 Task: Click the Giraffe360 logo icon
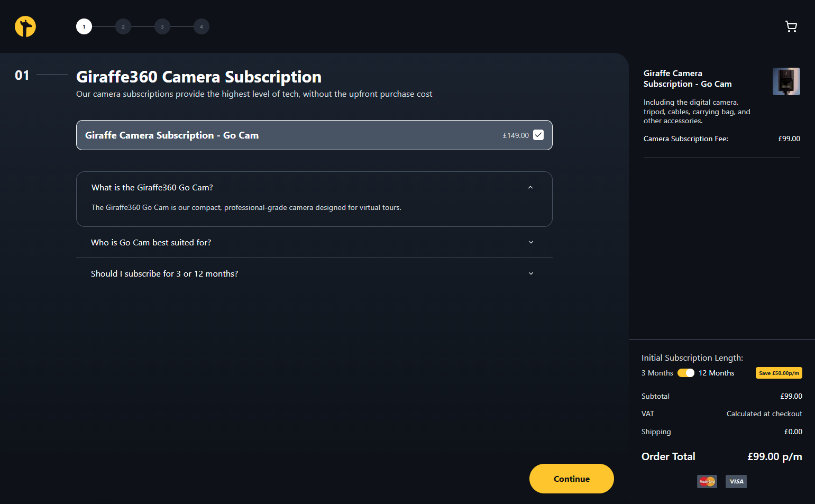pyautogui.click(x=25, y=26)
